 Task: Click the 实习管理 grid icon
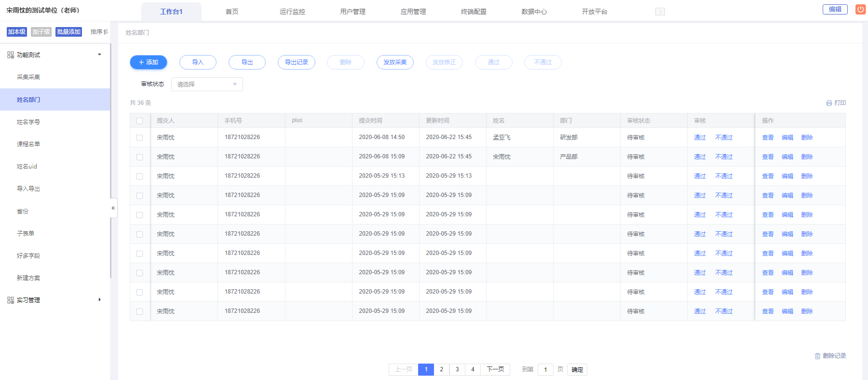click(11, 300)
